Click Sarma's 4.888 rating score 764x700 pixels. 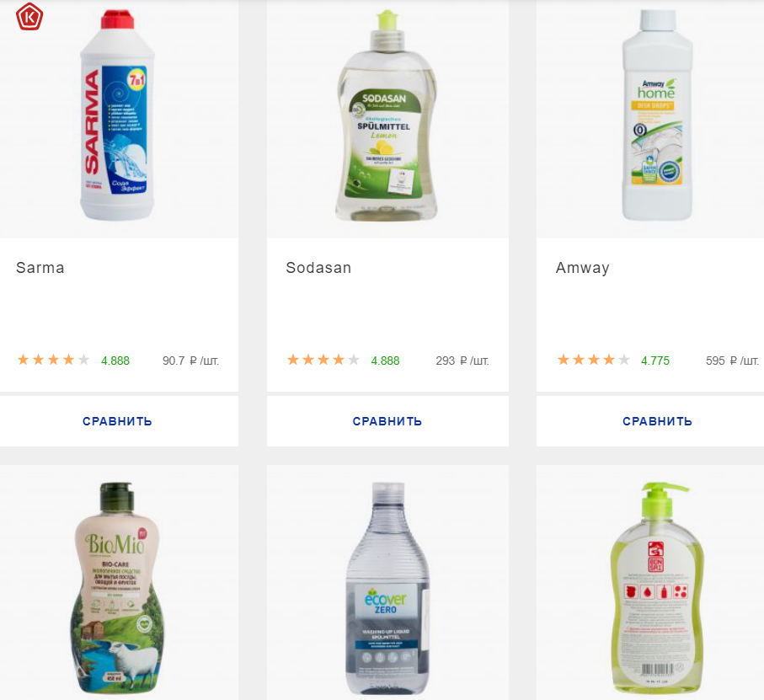(x=115, y=361)
